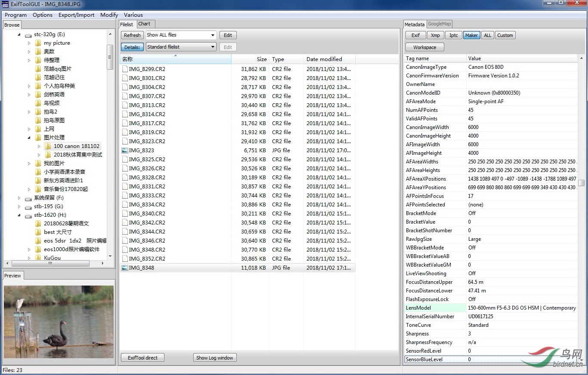This screenshot has width=588, height=375.
Task: Click the metadata panel vertical scrollbar thumb
Action: point(582,183)
